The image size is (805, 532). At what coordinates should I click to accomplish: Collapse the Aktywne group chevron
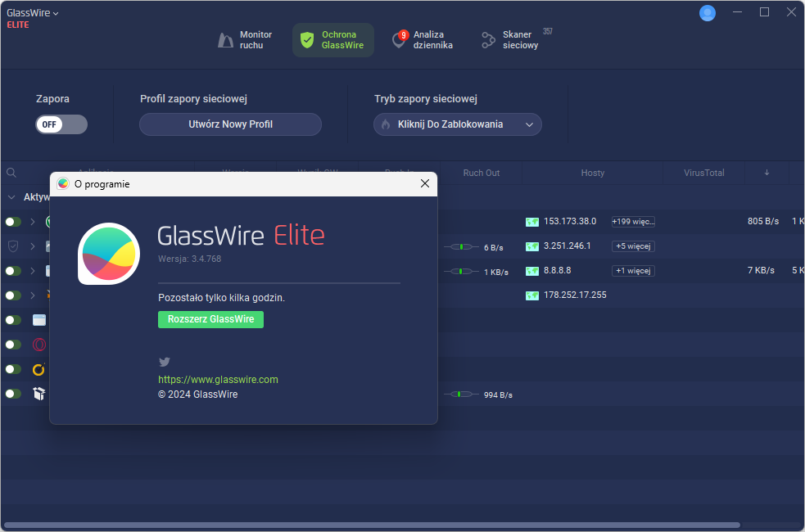(11, 197)
